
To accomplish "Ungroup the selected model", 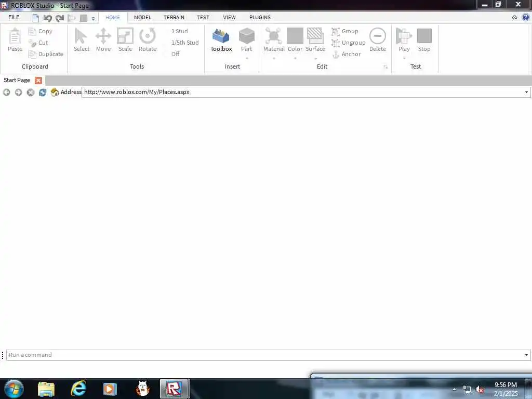I will pyautogui.click(x=348, y=43).
